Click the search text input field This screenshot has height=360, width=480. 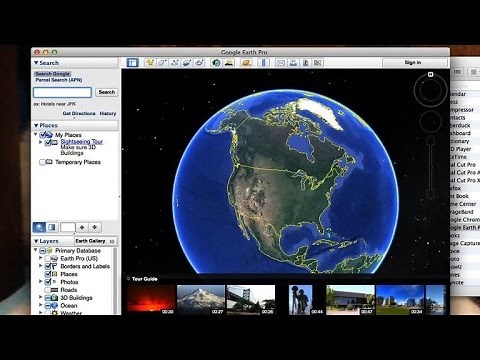(62, 92)
